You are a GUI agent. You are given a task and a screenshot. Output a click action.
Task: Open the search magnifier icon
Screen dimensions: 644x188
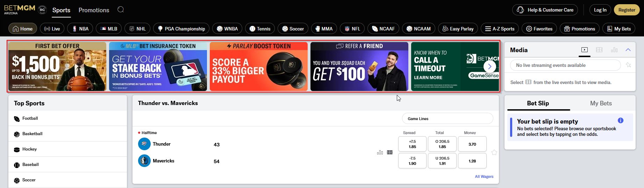(x=121, y=9)
